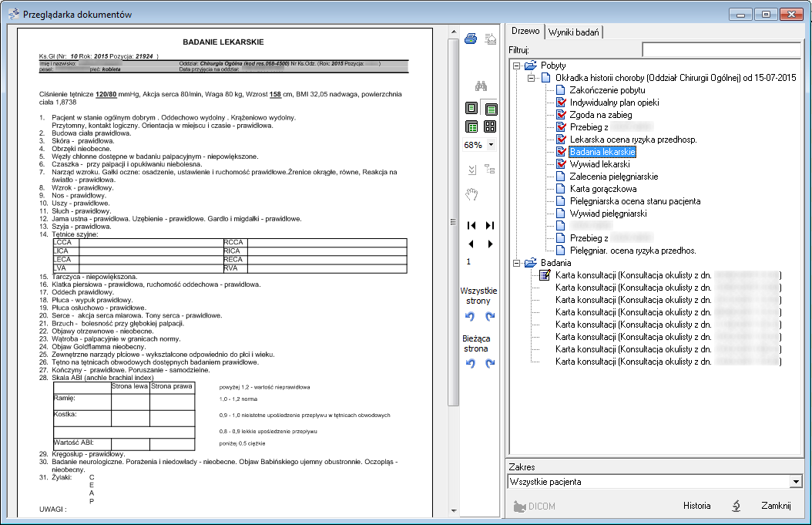This screenshot has width=812, height=525.
Task: Select the fit-width page view icon
Action: [491, 109]
